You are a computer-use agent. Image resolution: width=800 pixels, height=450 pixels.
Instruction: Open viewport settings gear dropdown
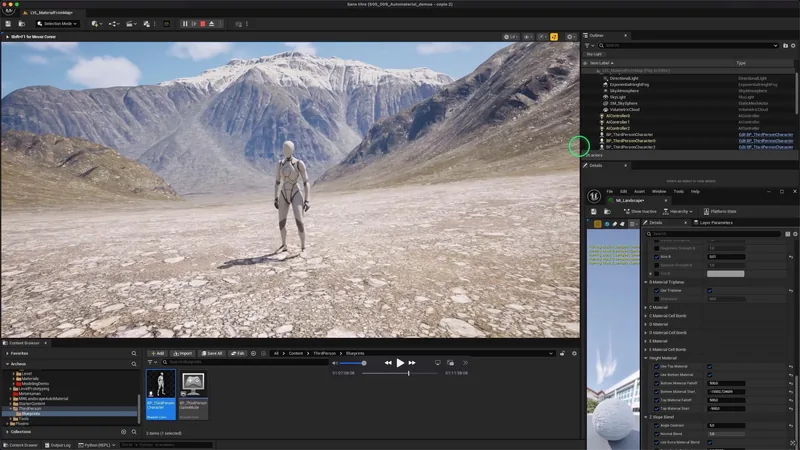tap(571, 37)
